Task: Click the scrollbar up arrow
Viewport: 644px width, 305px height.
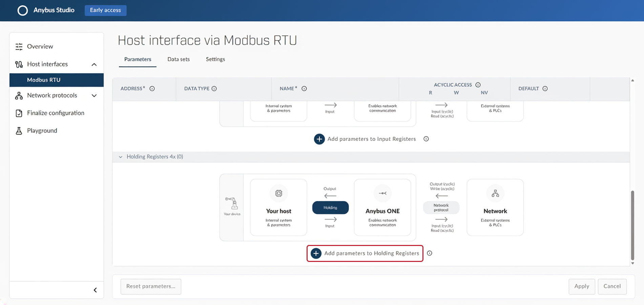Action: tap(632, 80)
